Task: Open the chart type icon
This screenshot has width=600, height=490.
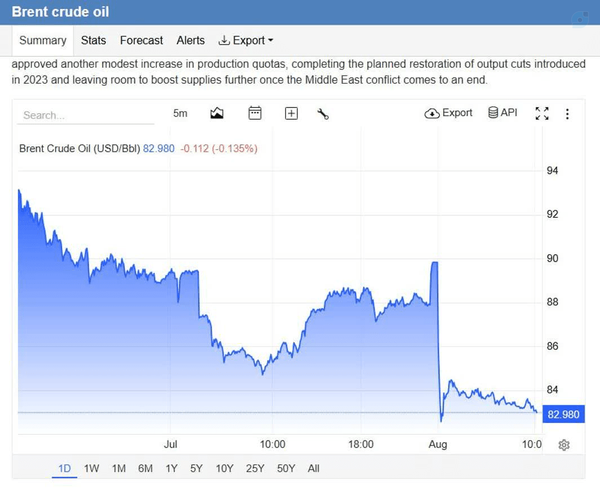Action: point(217,113)
